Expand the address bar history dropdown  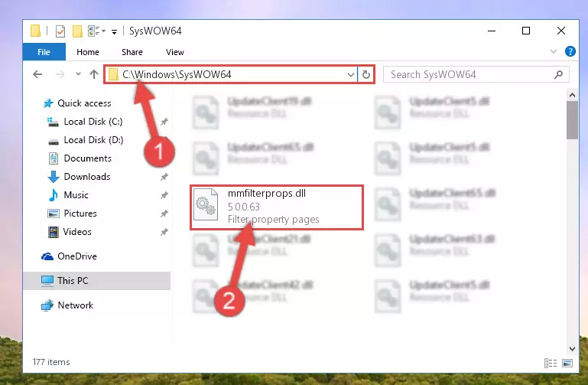pyautogui.click(x=351, y=75)
